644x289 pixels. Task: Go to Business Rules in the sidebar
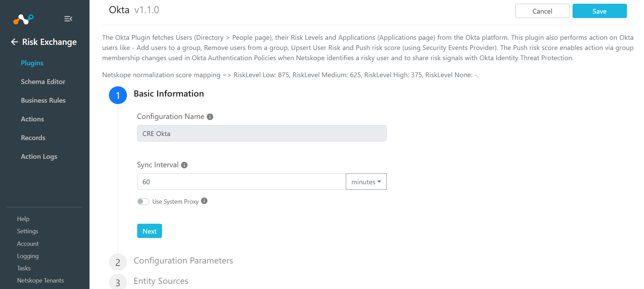click(x=43, y=100)
